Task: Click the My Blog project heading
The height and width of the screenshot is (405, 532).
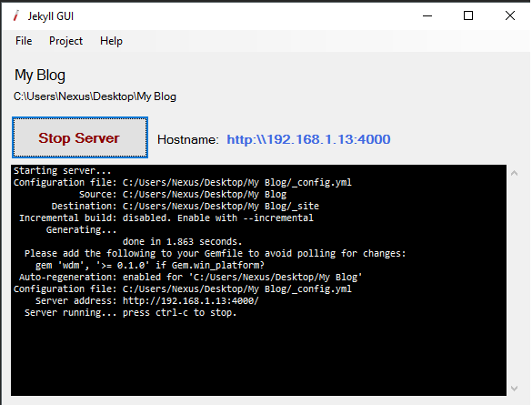Action: [x=40, y=76]
